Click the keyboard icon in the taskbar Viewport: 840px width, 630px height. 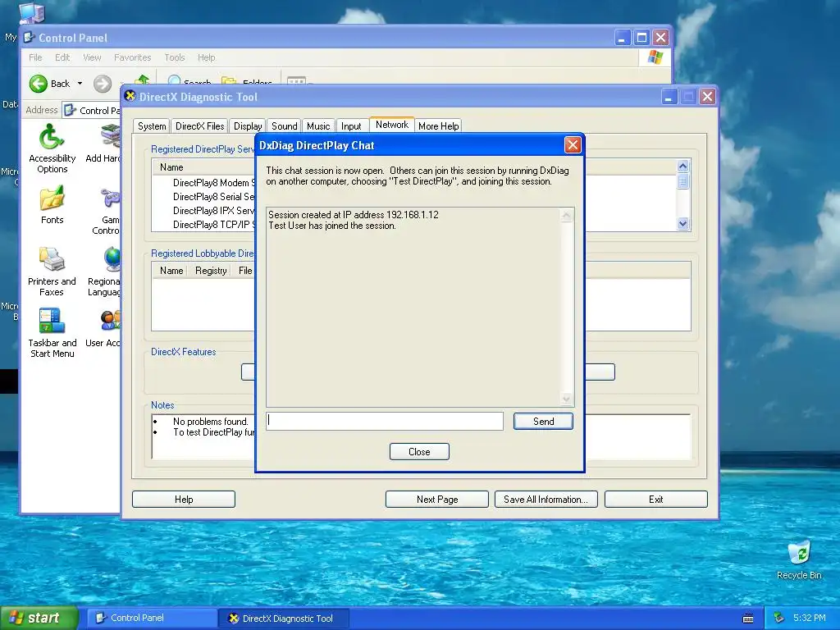click(x=748, y=619)
